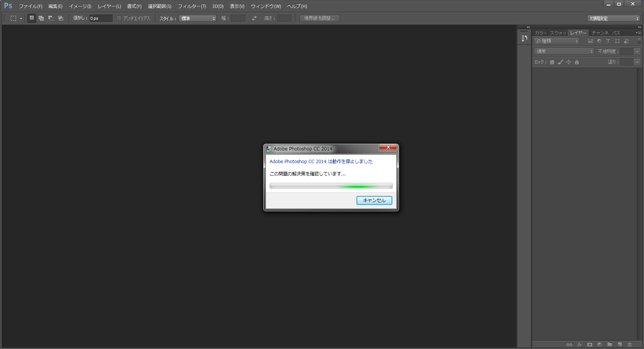Viewport: 644px width, 349px height.
Task: Open the ファイル(F) menu
Action: click(x=31, y=6)
